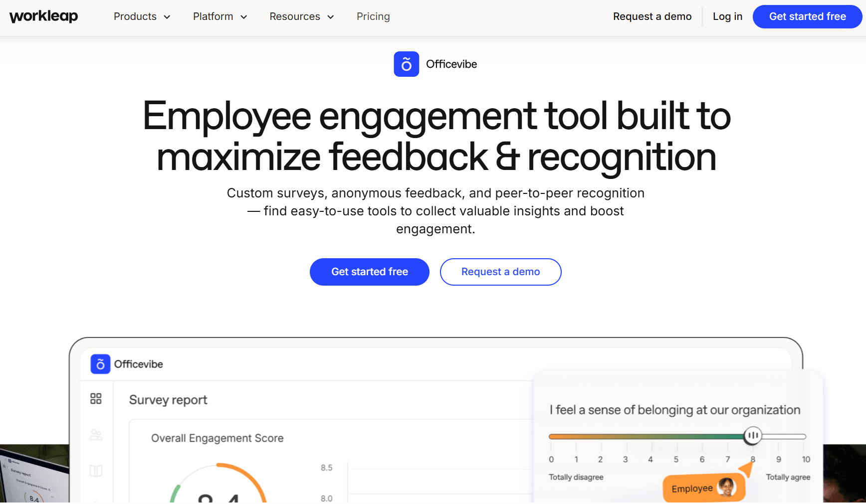The width and height of the screenshot is (866, 504).
Task: Expand the Products chevron
Action: [167, 17]
